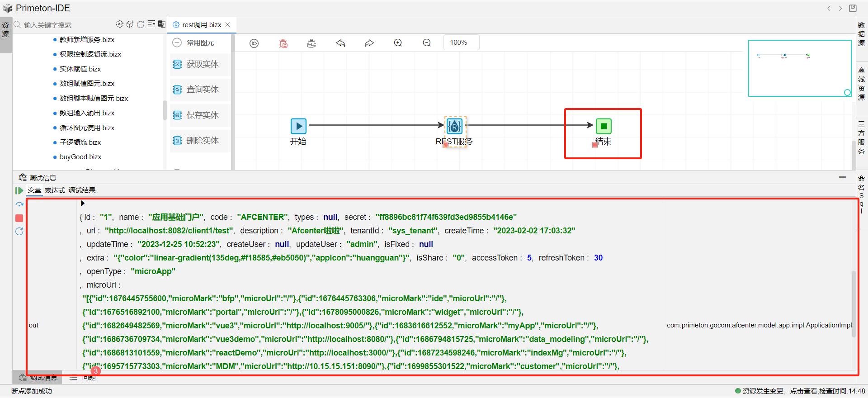Open the 调试结果 tab

coord(82,190)
